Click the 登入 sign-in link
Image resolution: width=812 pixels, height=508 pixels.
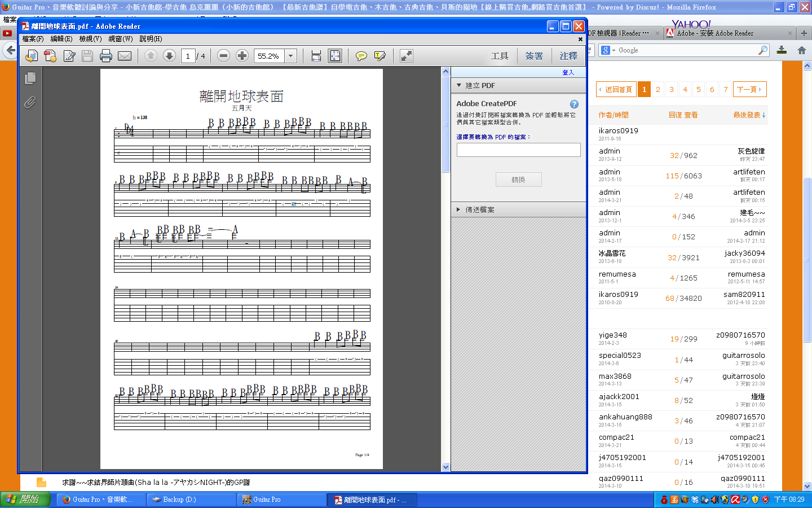coord(568,72)
